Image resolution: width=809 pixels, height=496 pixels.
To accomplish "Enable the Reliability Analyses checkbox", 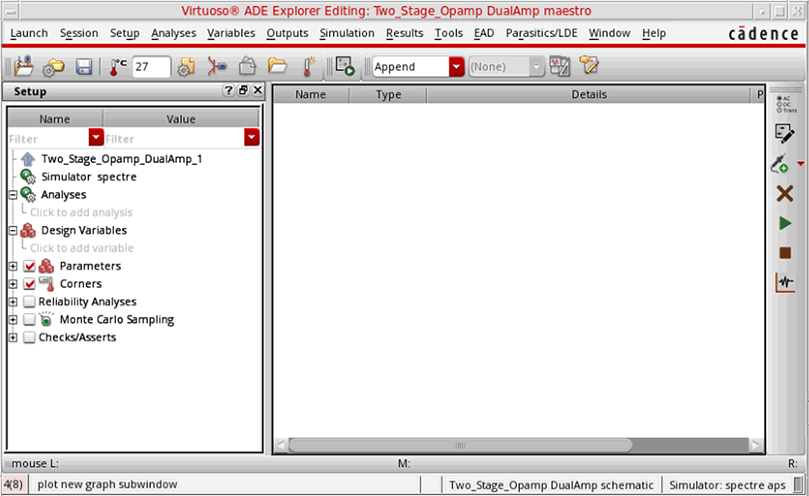I will click(29, 302).
